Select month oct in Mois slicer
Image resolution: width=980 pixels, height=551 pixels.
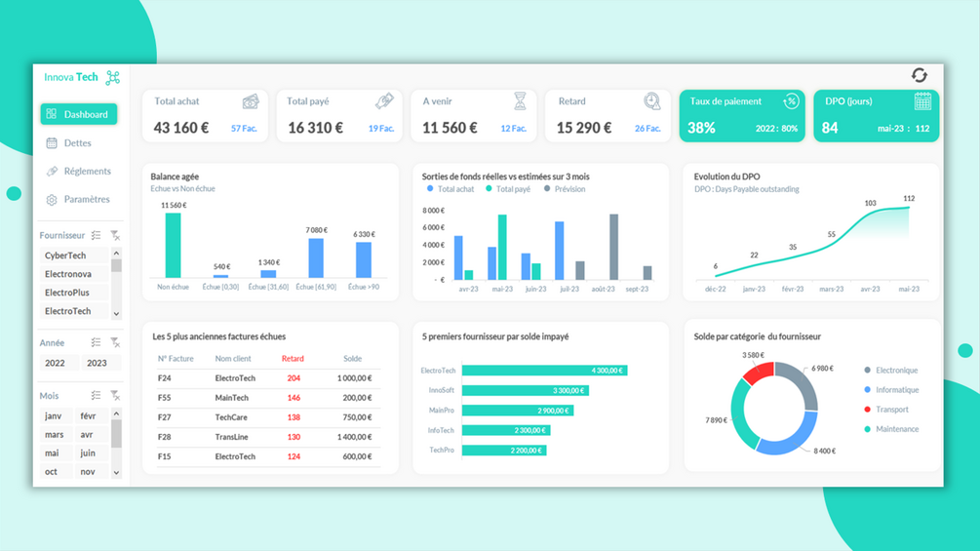click(57, 472)
